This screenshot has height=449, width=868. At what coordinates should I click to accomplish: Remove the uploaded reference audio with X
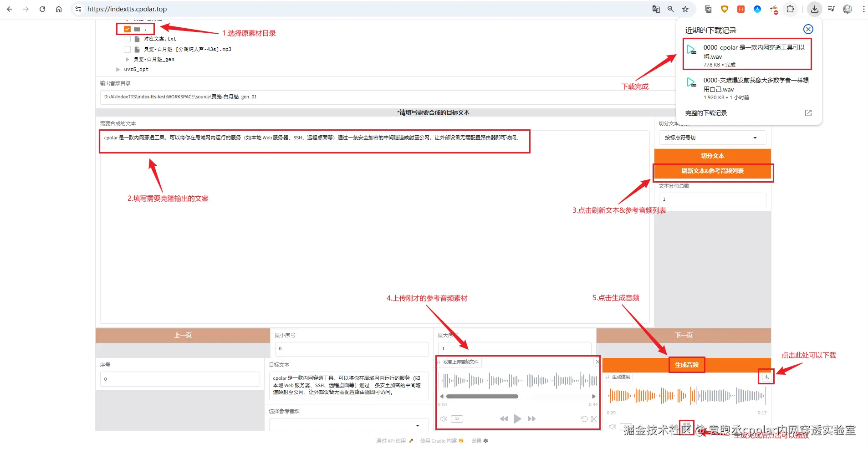click(x=597, y=362)
